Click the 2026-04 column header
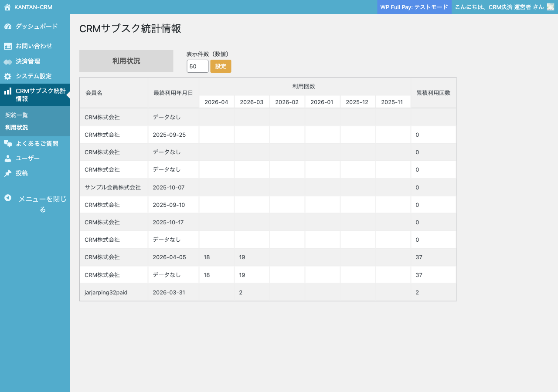 pos(216,102)
